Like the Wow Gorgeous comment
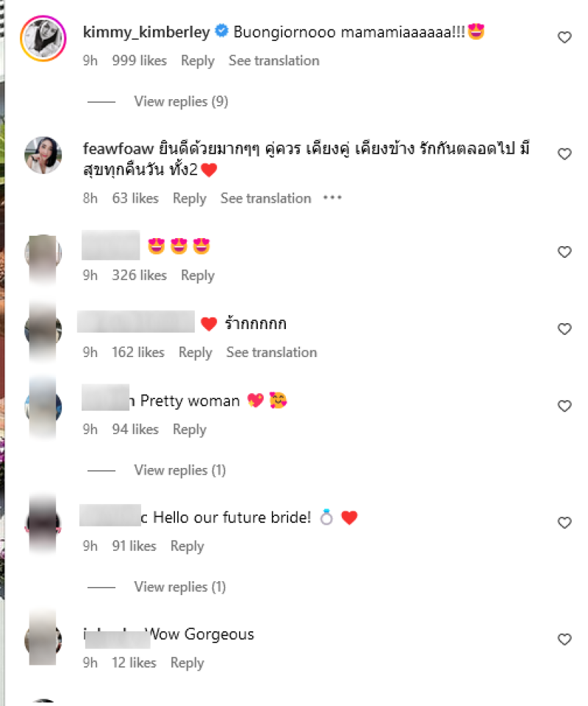 [564, 639]
